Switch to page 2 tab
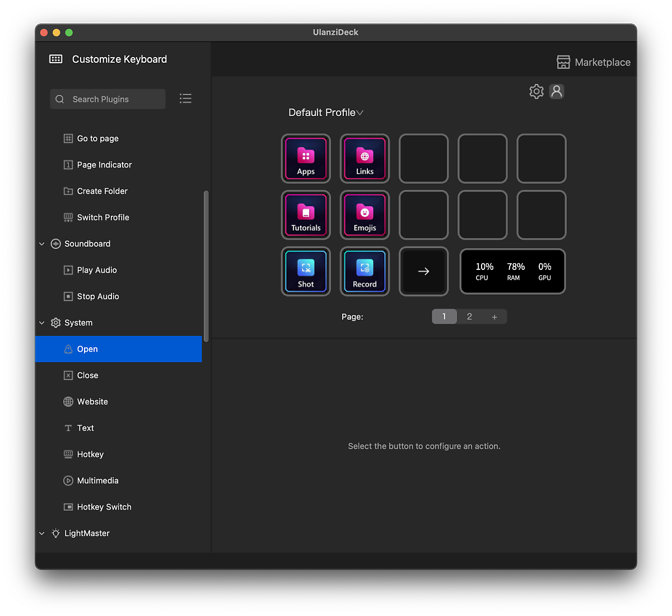This screenshot has height=616, width=672. [x=469, y=316]
